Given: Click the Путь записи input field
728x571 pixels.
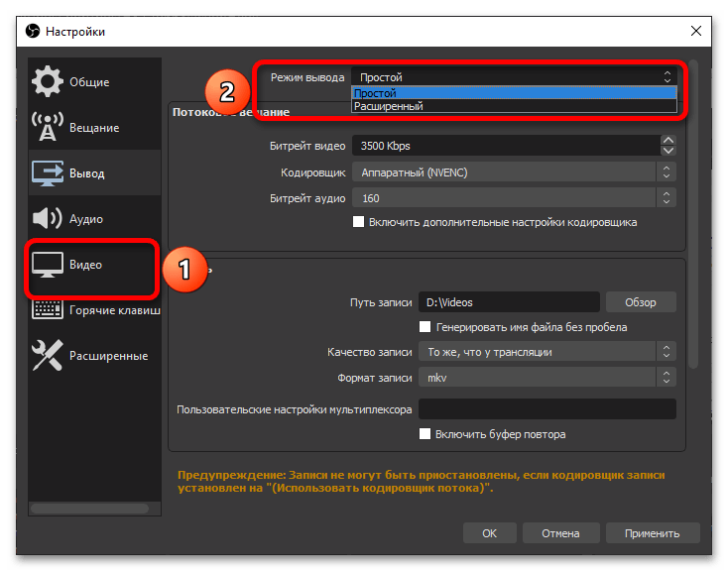Looking at the screenshot, I should 510,302.
